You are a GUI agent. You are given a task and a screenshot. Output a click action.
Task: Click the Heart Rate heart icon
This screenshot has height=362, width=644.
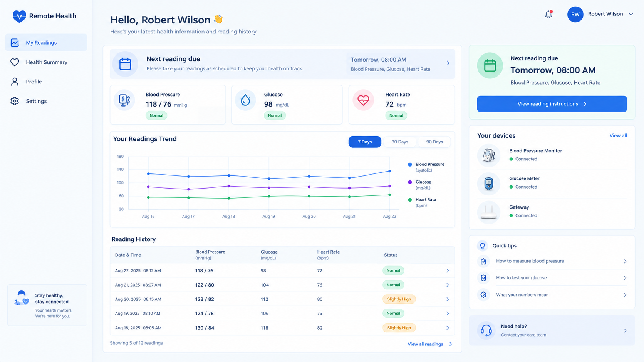[x=363, y=100]
